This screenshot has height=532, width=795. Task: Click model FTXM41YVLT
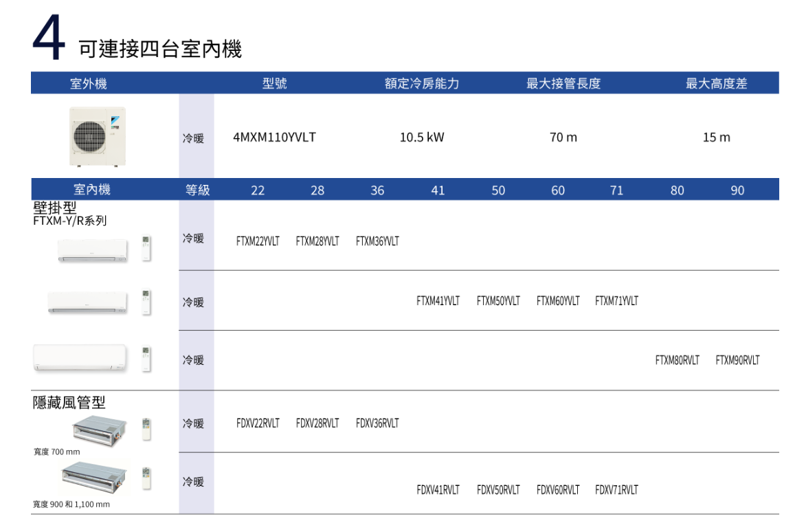tap(438, 301)
